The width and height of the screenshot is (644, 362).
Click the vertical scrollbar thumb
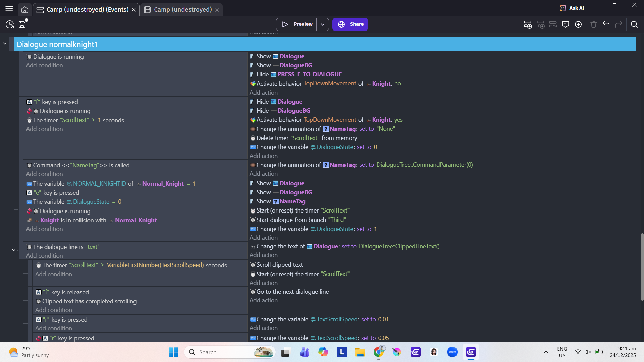pyautogui.click(x=642, y=267)
